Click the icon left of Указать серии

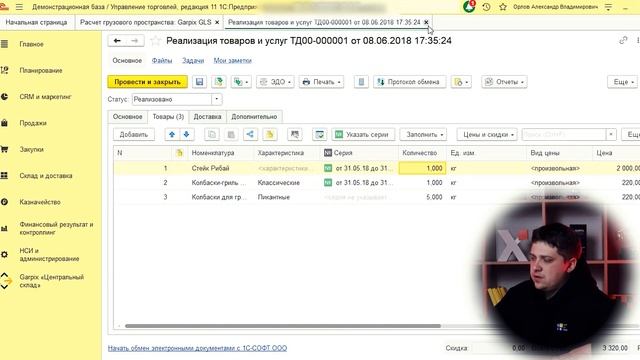[320, 134]
